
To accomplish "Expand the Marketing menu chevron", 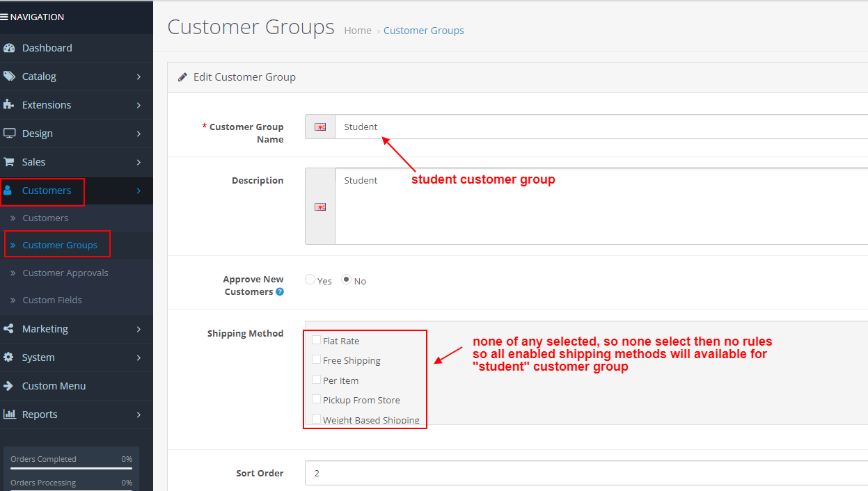I will (x=139, y=329).
